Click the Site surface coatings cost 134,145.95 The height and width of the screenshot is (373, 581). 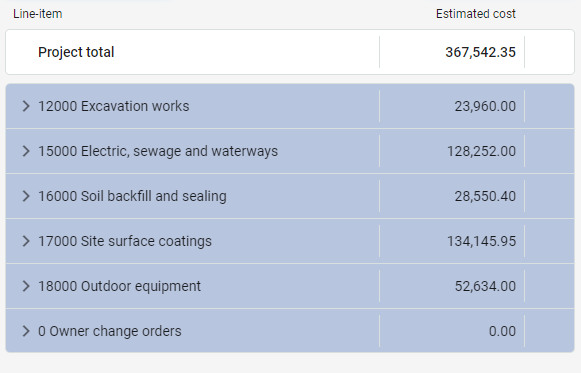click(481, 241)
